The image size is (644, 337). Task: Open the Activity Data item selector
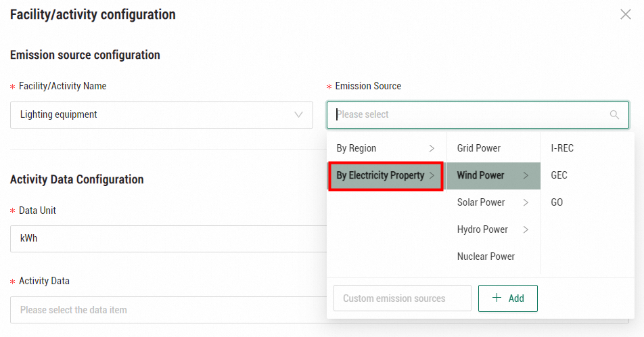(x=162, y=310)
